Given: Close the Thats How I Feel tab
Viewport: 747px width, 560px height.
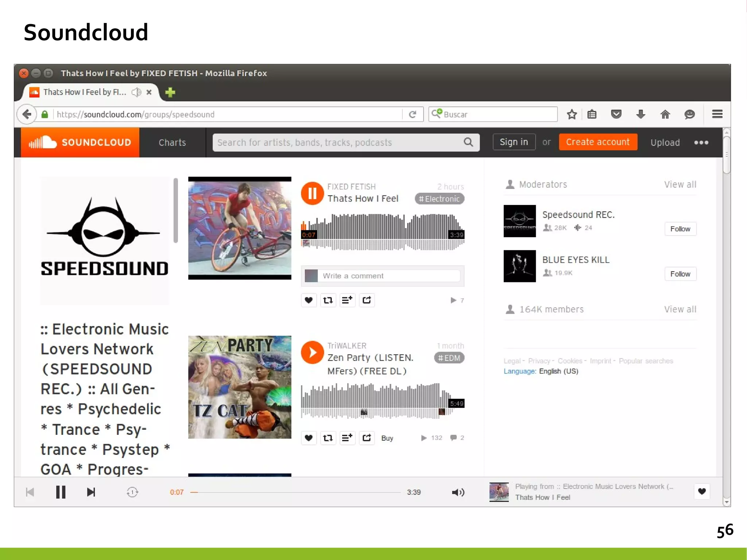Looking at the screenshot, I should 149,92.
